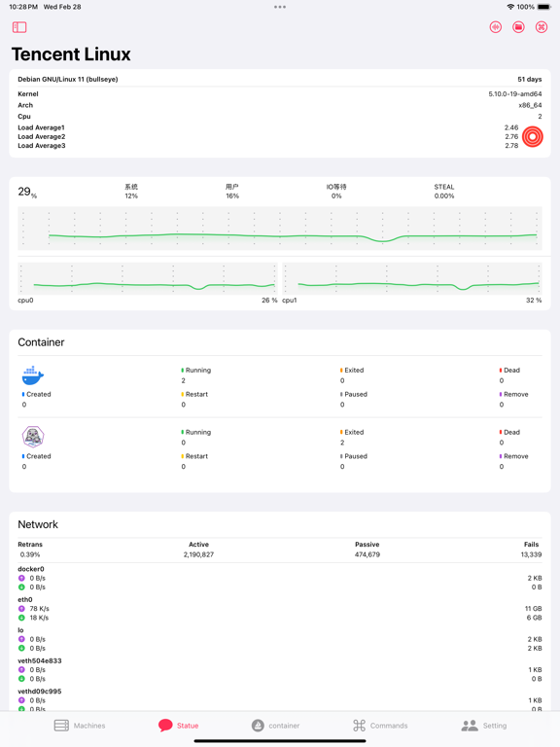Tap the Retrans 0.39% value

point(30,554)
